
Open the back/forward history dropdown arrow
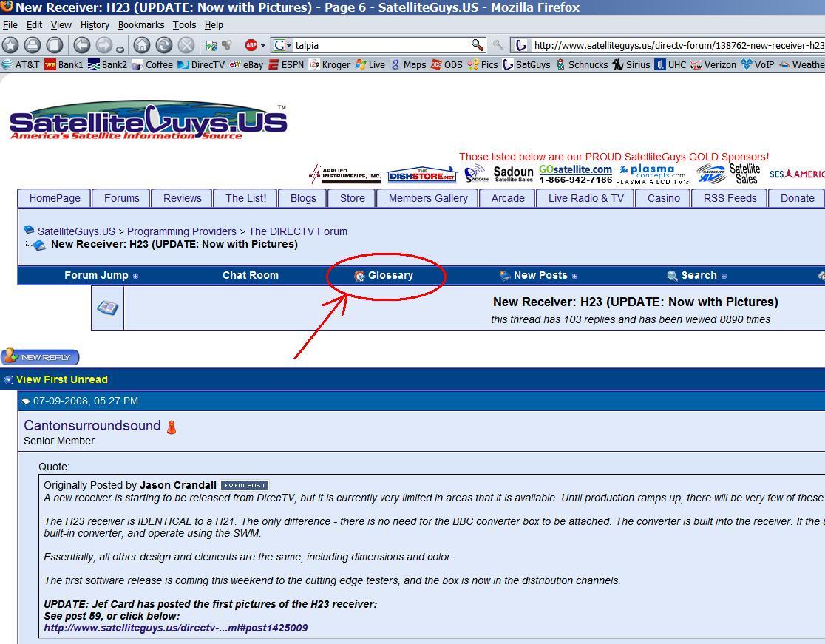(x=120, y=50)
